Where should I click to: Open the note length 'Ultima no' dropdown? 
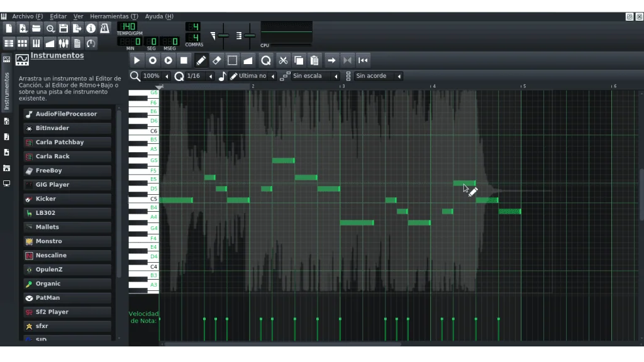tap(253, 76)
